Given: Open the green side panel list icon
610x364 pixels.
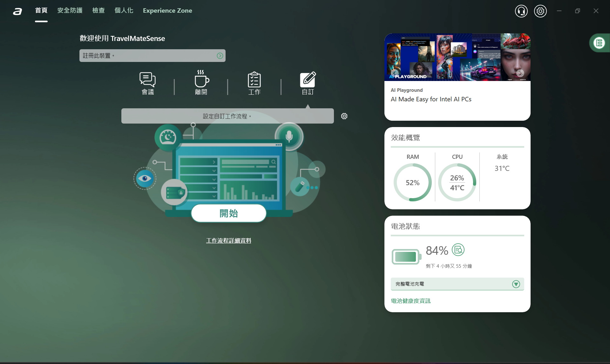Looking at the screenshot, I should (x=599, y=43).
